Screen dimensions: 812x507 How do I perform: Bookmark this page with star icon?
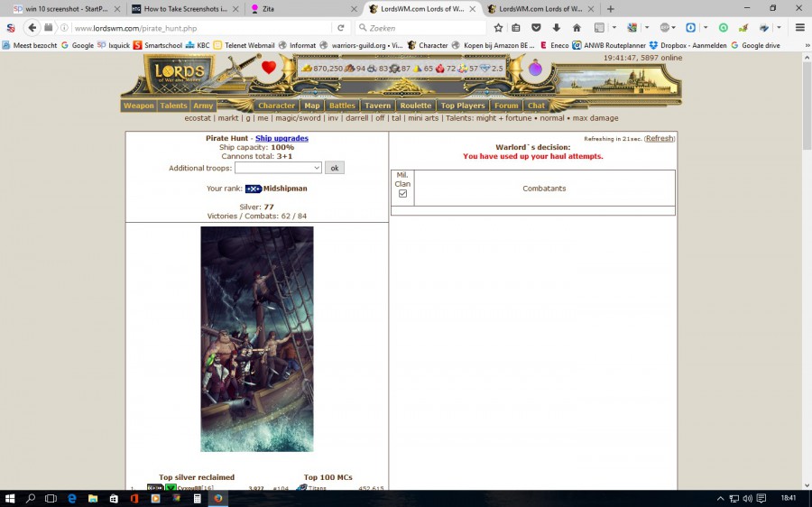(x=498, y=28)
